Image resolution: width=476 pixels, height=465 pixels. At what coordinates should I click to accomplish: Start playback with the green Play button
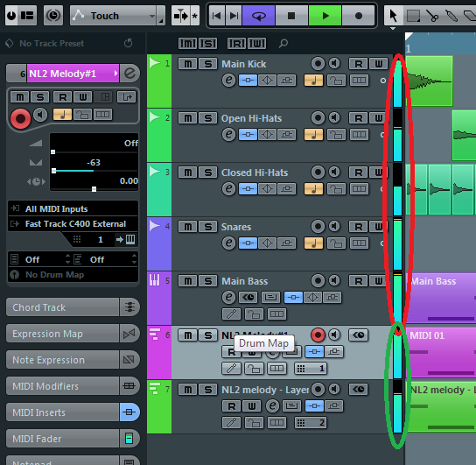(x=325, y=16)
